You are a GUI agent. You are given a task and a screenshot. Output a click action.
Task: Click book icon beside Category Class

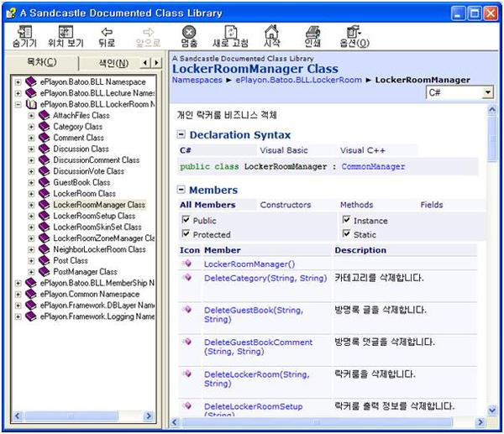pos(44,127)
